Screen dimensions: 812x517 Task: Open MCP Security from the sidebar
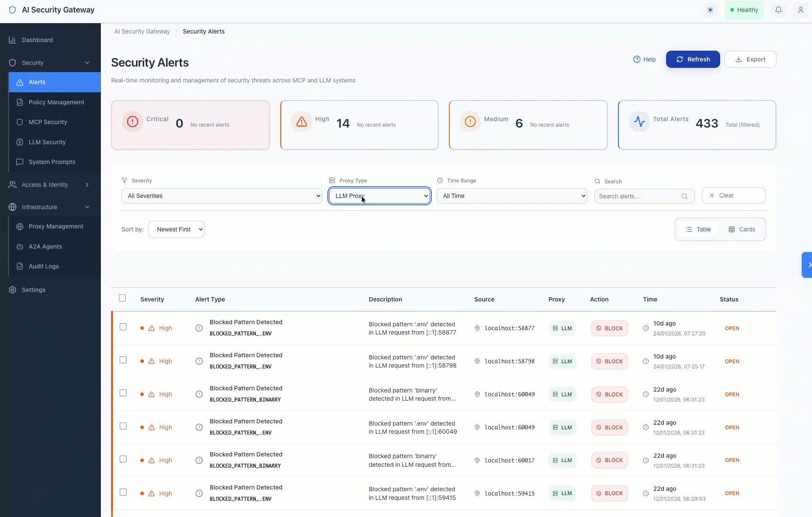[x=47, y=122]
